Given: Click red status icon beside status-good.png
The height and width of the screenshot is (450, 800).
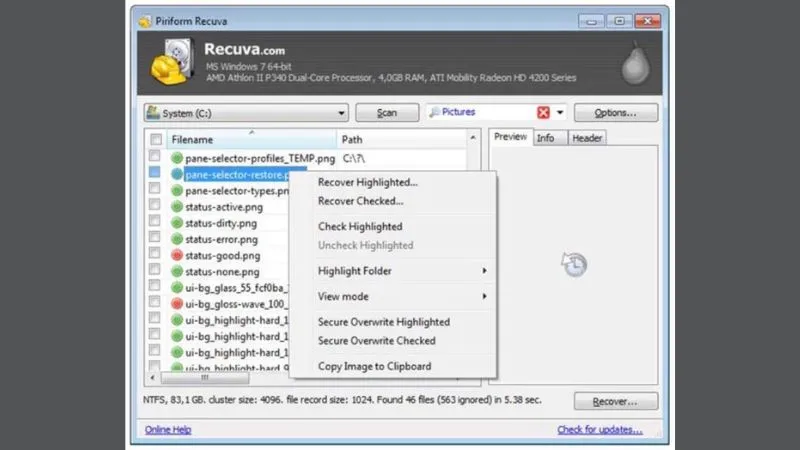Looking at the screenshot, I should [177, 255].
